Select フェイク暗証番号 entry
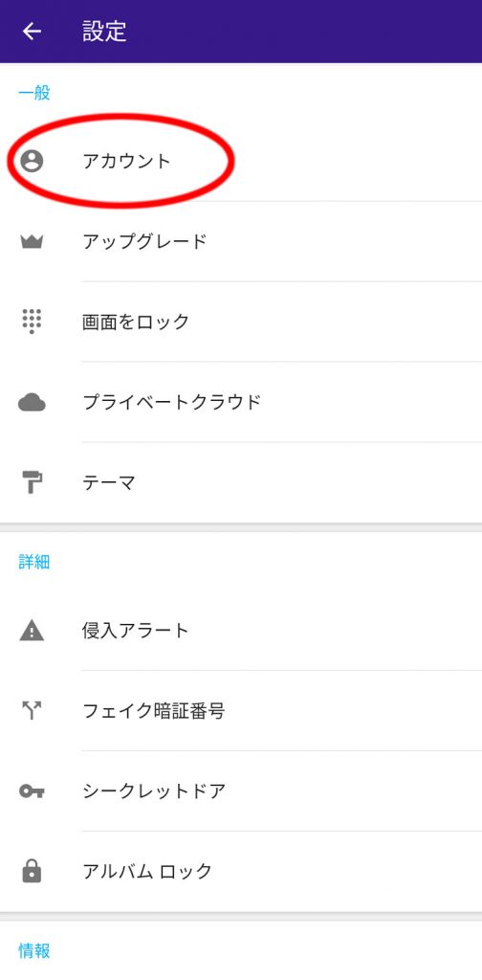The width and height of the screenshot is (482, 980). point(241,711)
